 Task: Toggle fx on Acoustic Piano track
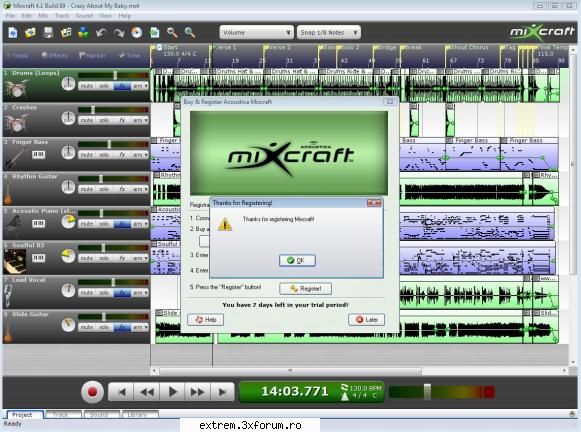tap(122, 224)
